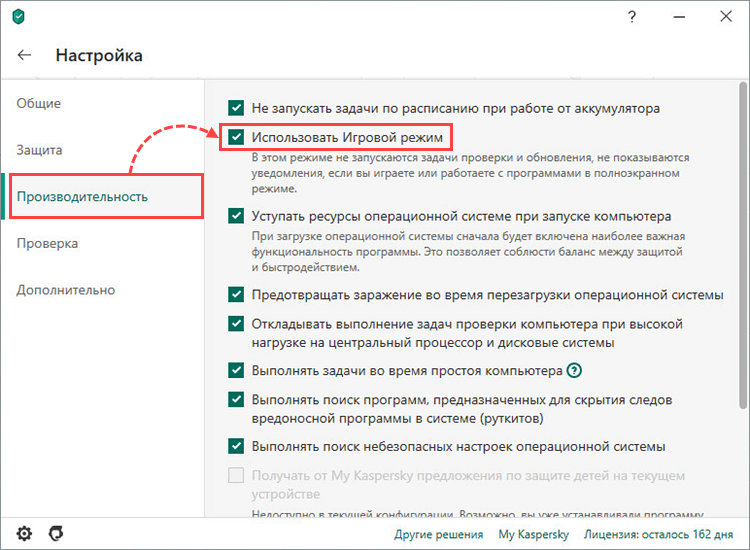
Task: Uncheck scheduled tasks on battery option
Action: click(236, 108)
